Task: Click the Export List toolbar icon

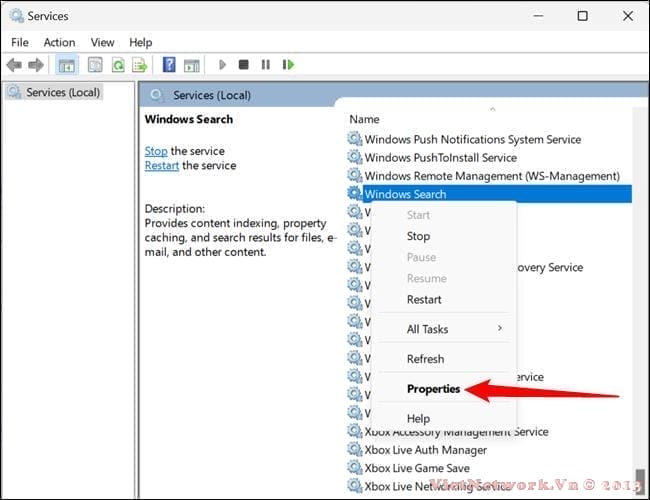Action: click(x=141, y=65)
